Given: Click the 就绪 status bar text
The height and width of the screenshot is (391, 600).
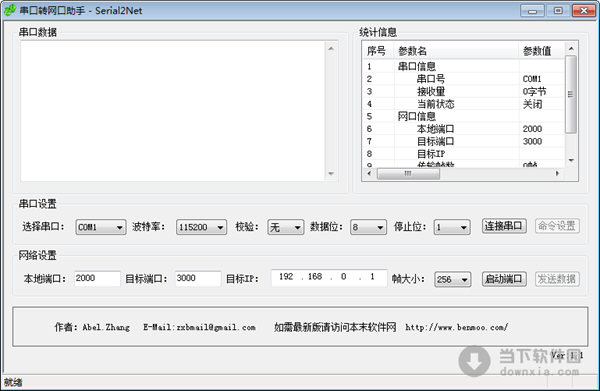Looking at the screenshot, I should coord(13,382).
